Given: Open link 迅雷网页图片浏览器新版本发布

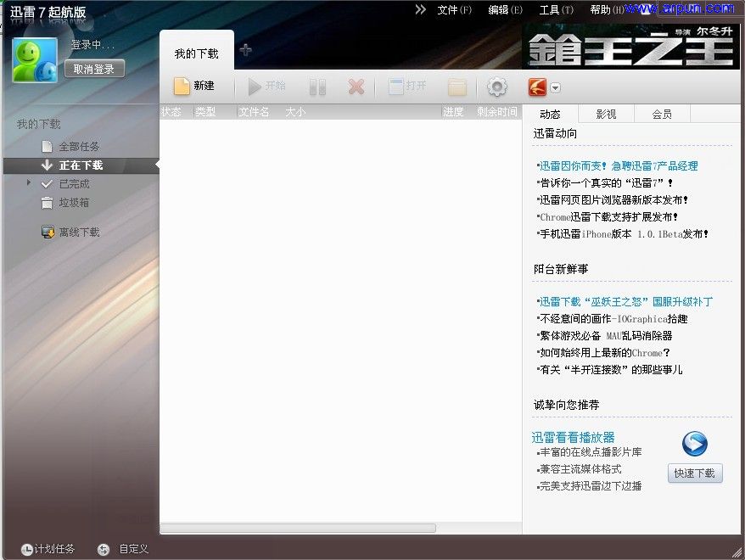Looking at the screenshot, I should [613, 200].
